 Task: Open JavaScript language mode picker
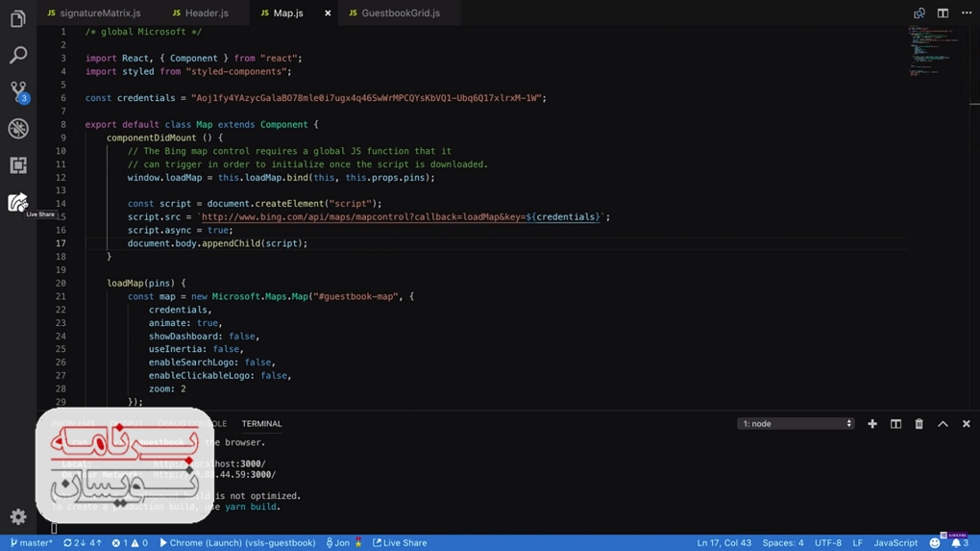point(894,543)
